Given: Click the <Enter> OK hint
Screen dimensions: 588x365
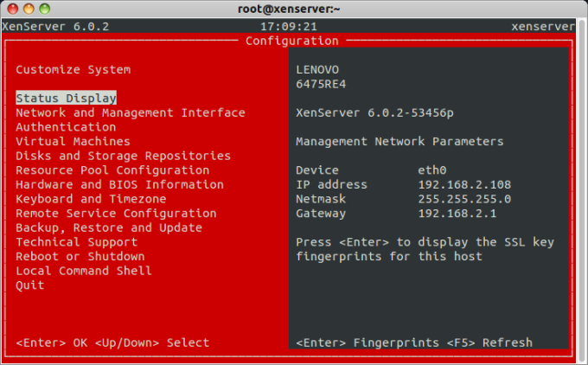Looking at the screenshot, I should (x=52, y=343).
